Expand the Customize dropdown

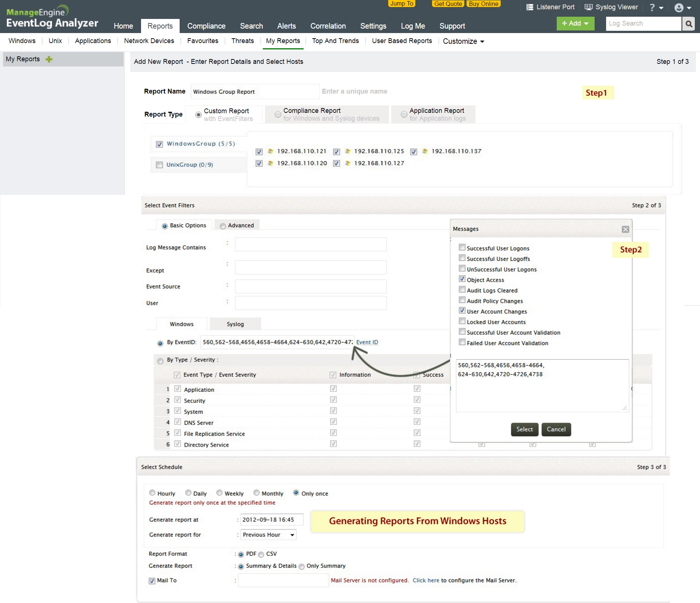tap(464, 41)
